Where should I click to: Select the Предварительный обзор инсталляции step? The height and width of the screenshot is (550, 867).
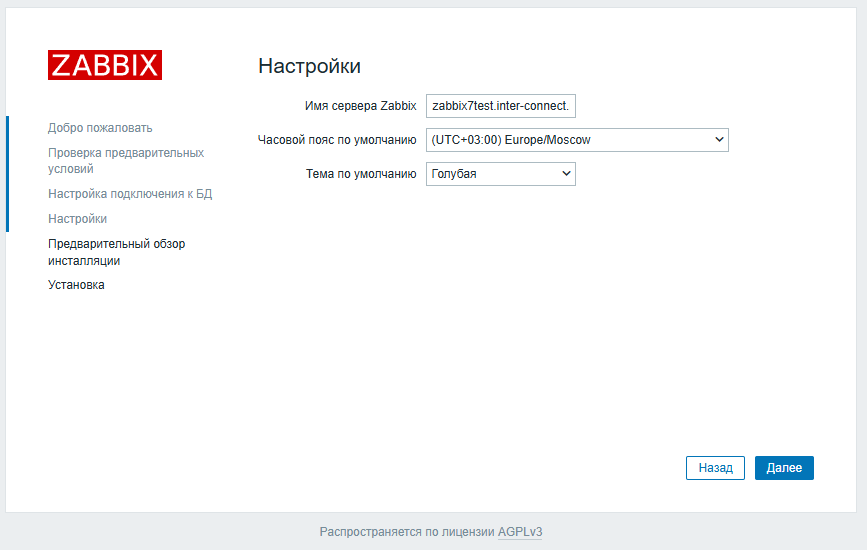(x=117, y=252)
